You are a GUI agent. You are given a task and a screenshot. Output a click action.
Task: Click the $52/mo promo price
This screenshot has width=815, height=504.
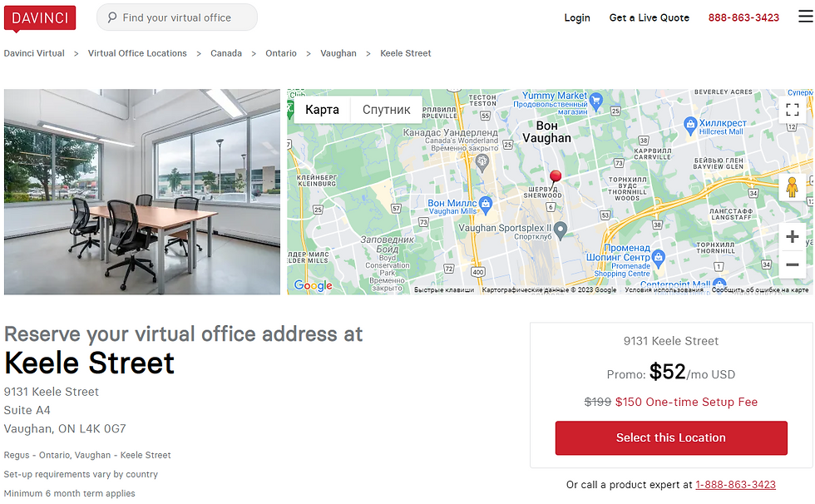coord(670,373)
